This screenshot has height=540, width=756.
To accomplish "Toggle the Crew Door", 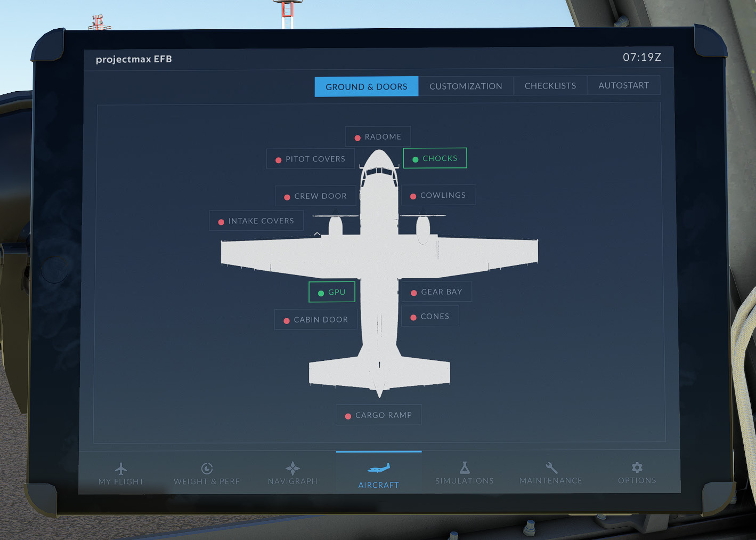I will [316, 196].
